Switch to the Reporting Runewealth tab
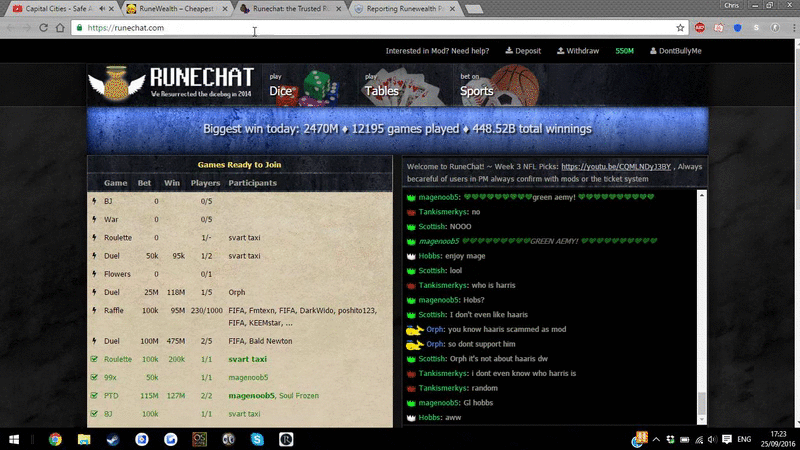This screenshot has width=800, height=450. [x=405, y=9]
